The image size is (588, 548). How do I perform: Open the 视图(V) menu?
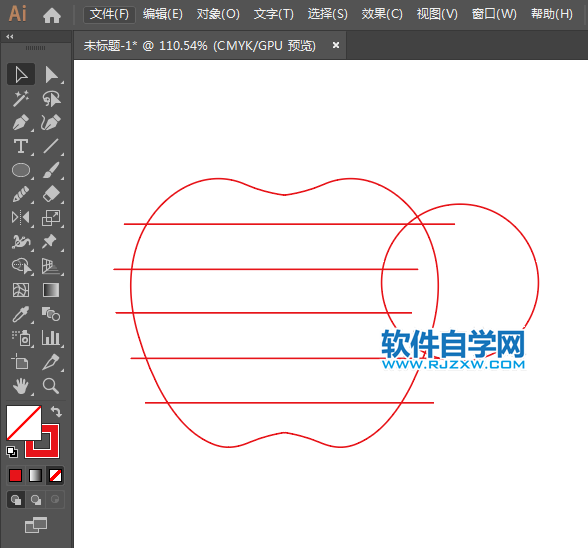click(x=437, y=15)
